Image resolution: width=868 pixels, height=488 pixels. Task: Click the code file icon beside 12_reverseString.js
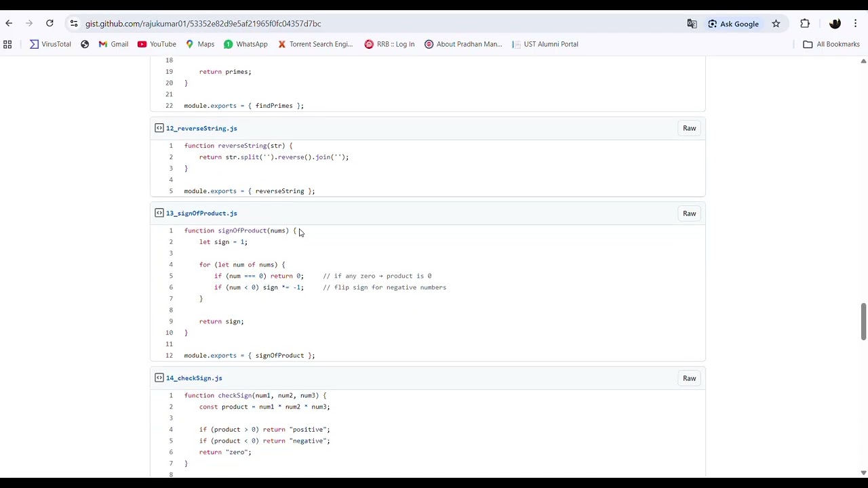[159, 128]
